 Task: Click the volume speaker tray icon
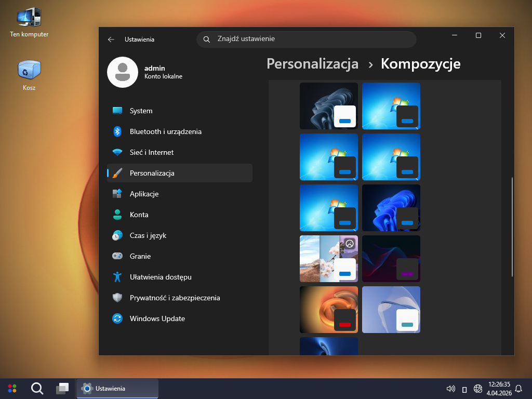pyautogui.click(x=450, y=389)
